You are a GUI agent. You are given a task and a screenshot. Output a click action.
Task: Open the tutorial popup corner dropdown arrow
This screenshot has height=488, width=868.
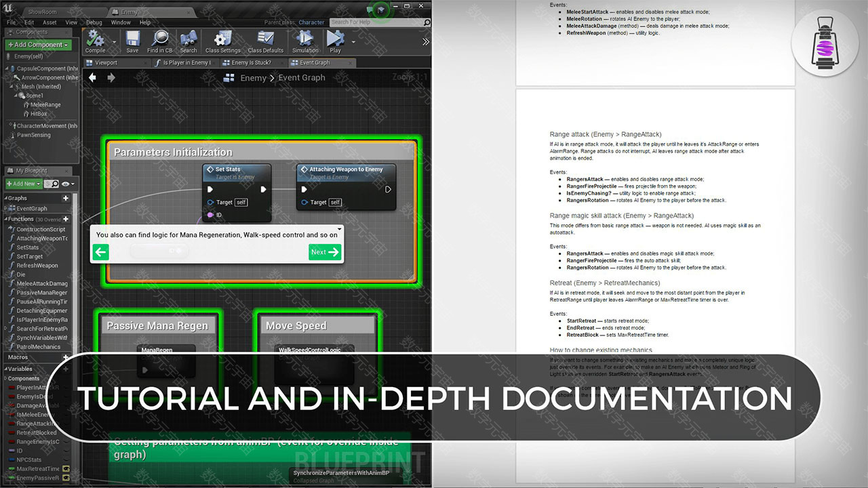338,229
